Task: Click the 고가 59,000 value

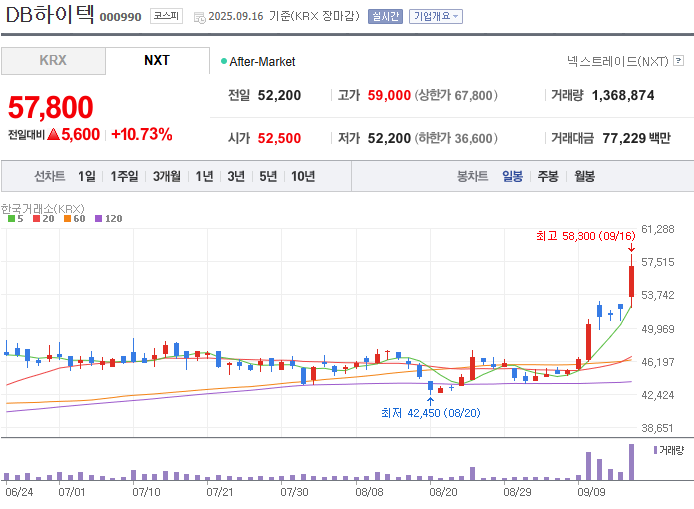Action: click(389, 95)
